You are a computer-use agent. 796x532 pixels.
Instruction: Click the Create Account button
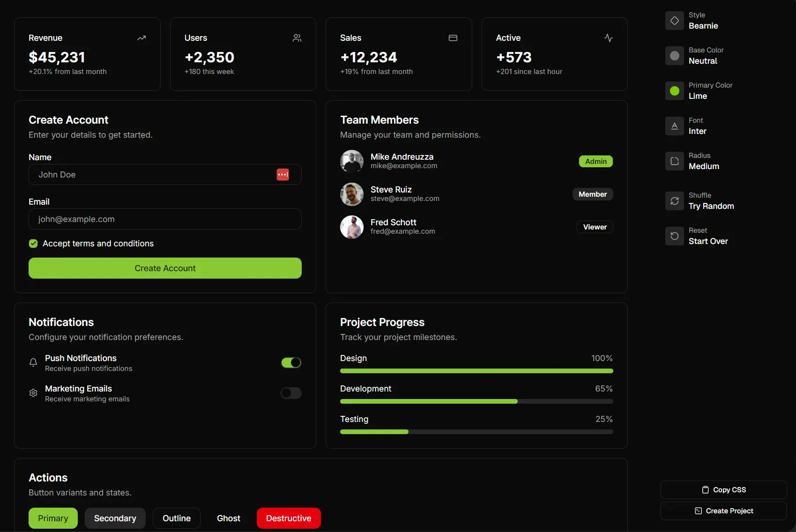click(165, 268)
